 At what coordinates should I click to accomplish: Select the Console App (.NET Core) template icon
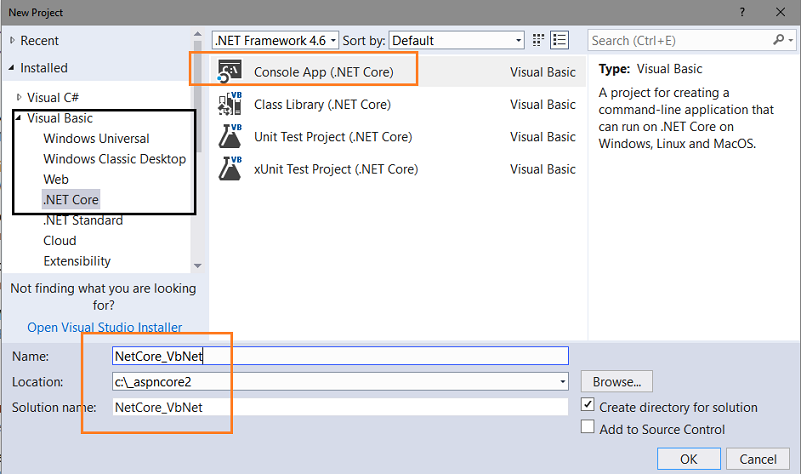coord(229,71)
